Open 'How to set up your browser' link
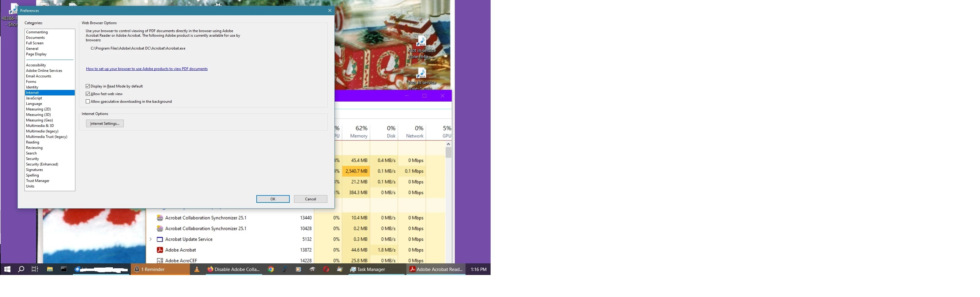 (147, 69)
